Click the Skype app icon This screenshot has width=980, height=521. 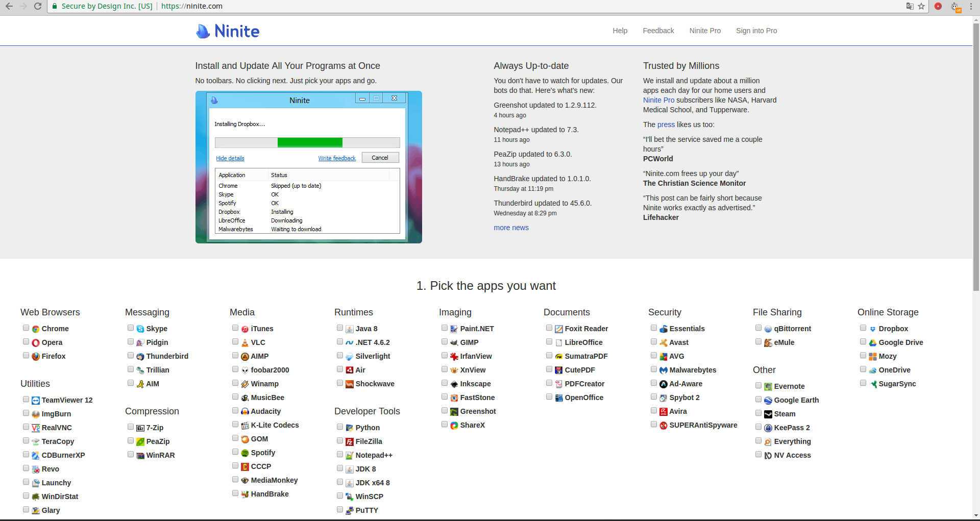[140, 329]
